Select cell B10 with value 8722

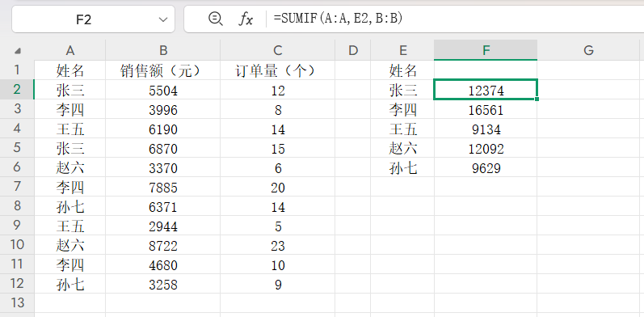tap(163, 246)
